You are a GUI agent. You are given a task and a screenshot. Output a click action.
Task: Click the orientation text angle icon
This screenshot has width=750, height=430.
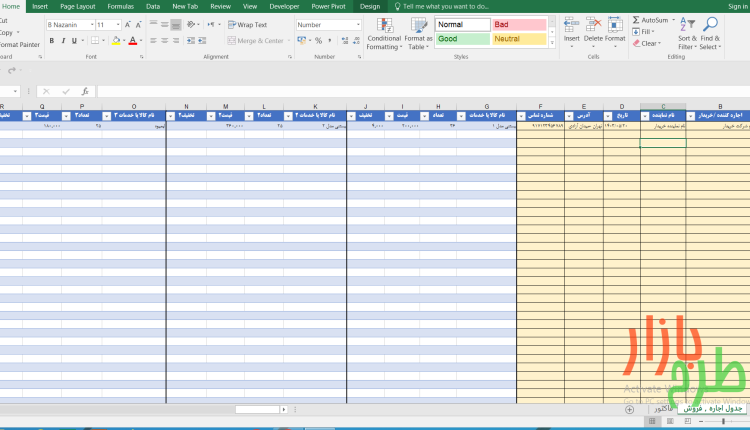point(191,24)
